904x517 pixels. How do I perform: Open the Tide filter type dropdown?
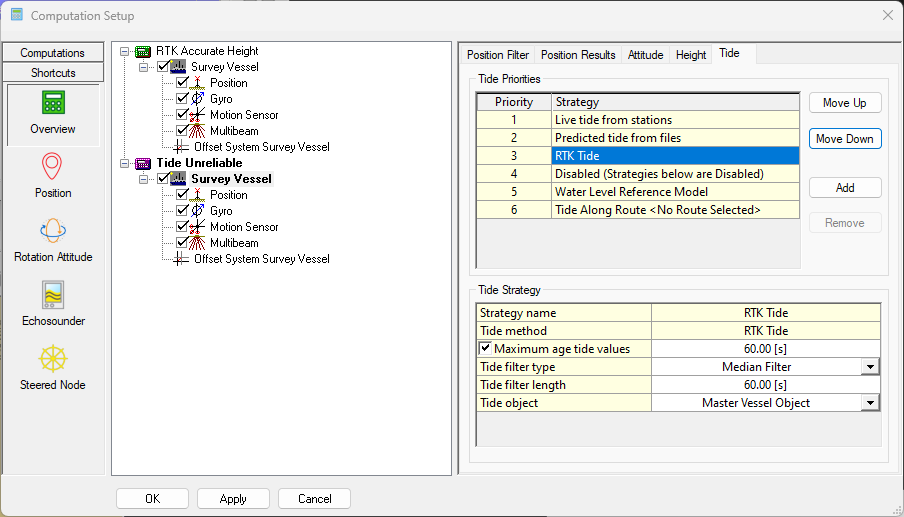[x=871, y=367]
